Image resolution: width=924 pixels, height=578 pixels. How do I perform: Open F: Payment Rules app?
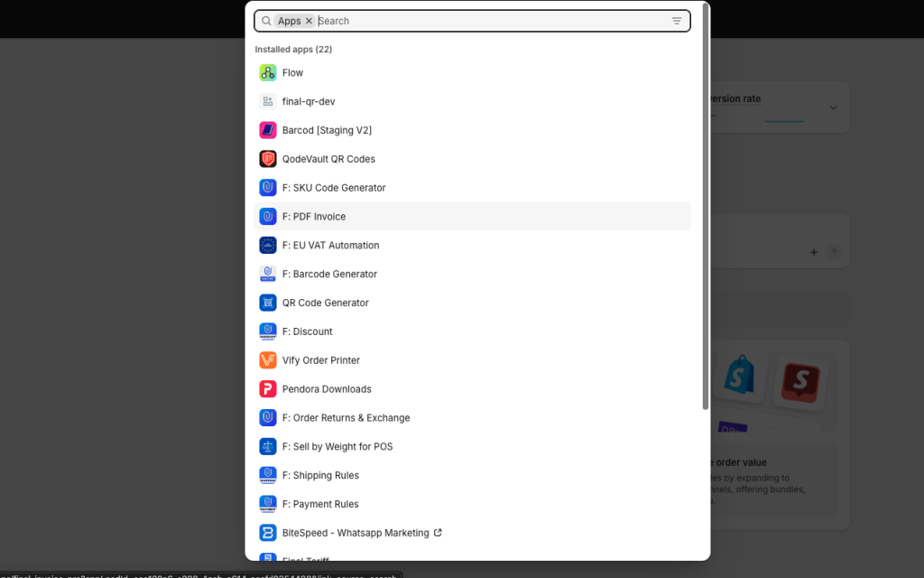point(320,505)
